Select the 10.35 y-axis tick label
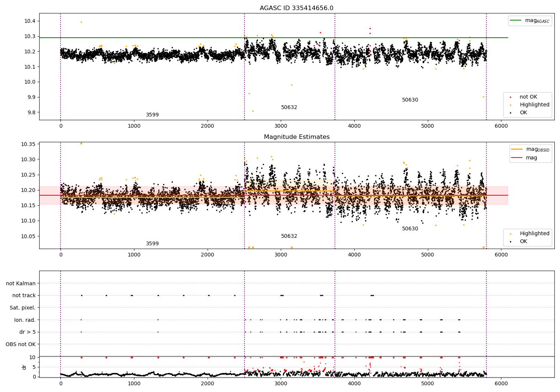560x392 pixels. pyautogui.click(x=28, y=144)
